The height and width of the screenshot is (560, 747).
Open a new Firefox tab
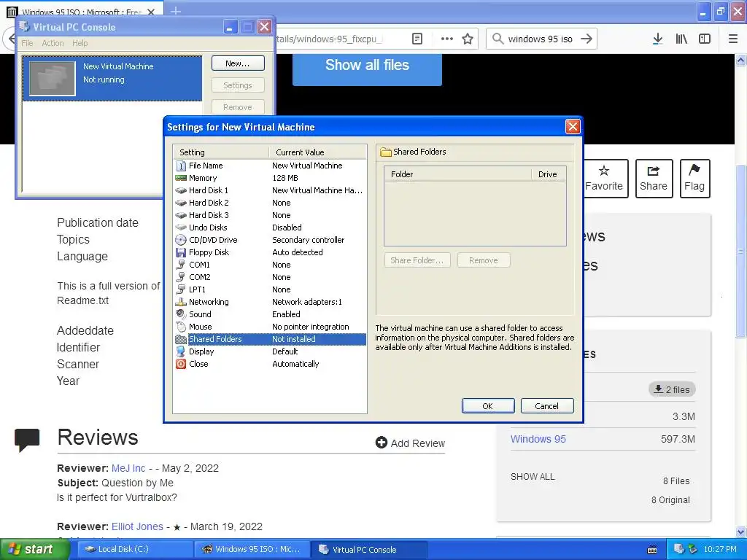pos(176,10)
